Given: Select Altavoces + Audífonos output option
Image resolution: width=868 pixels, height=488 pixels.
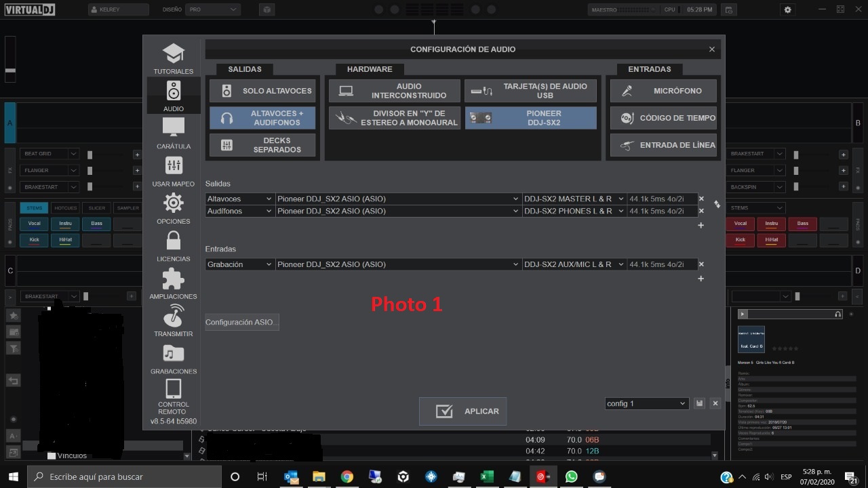Looking at the screenshot, I should pos(262,118).
